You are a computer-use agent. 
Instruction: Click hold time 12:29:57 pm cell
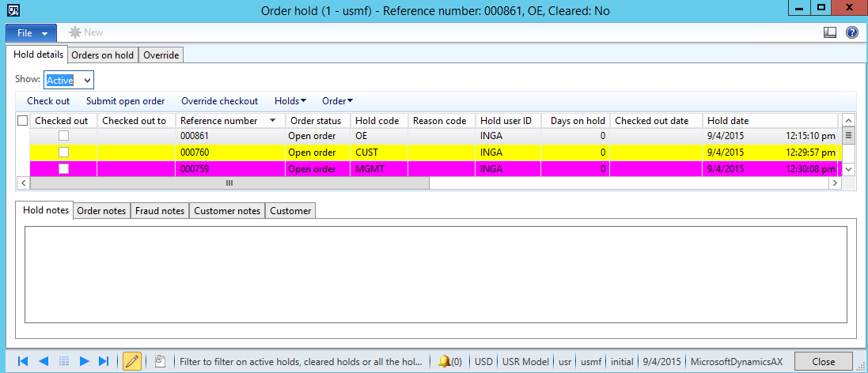(x=811, y=152)
